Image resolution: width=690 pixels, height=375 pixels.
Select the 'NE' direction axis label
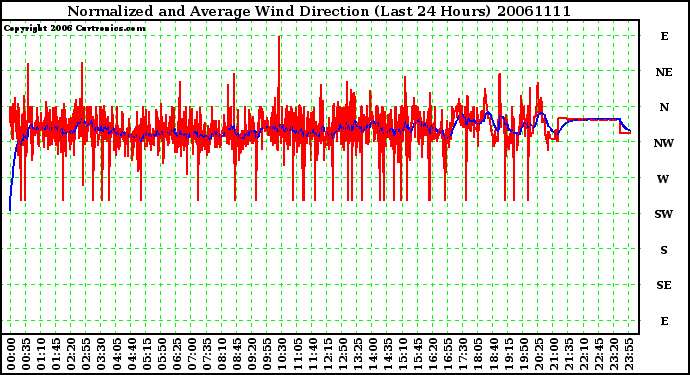pyautogui.click(x=664, y=72)
